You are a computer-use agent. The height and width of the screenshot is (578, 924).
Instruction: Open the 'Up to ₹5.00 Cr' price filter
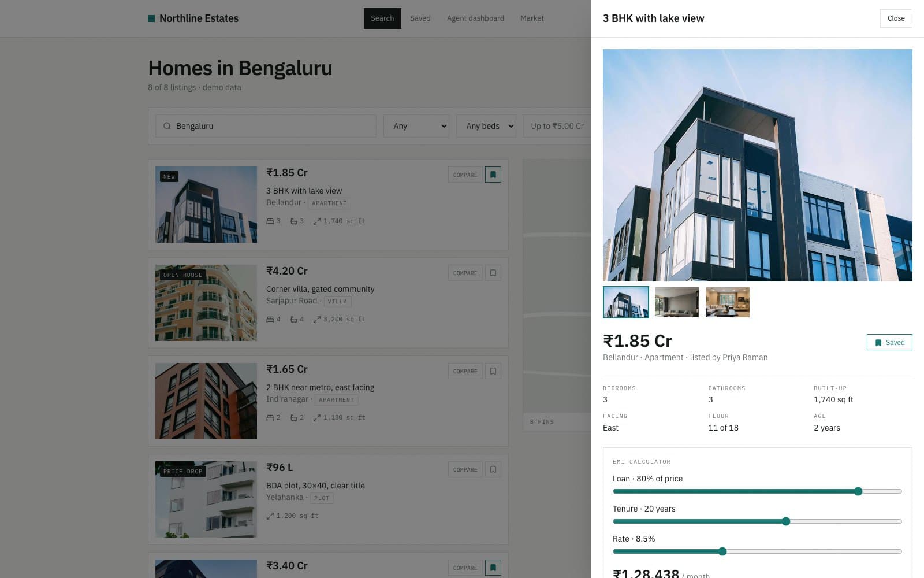(557, 126)
